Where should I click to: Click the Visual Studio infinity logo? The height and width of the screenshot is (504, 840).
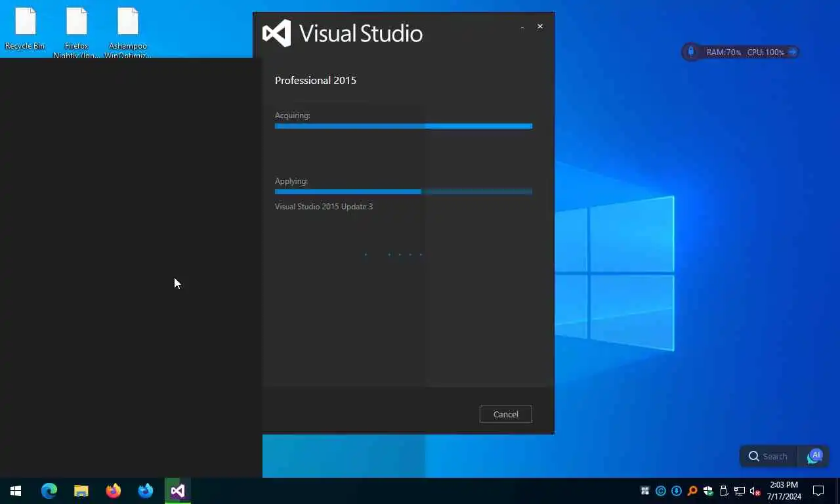tap(276, 33)
